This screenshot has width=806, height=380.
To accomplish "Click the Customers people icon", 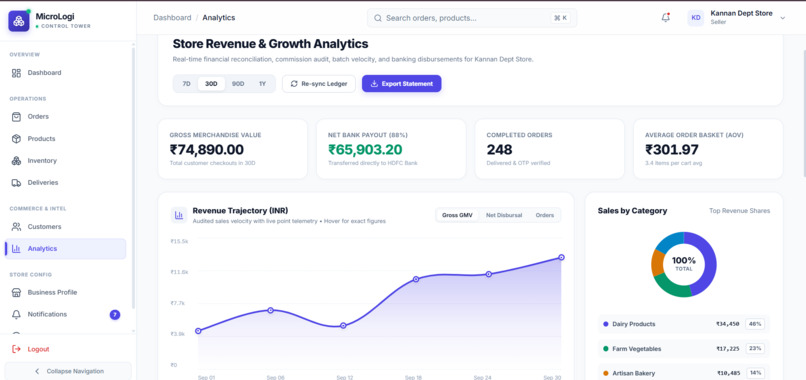I will tap(16, 227).
